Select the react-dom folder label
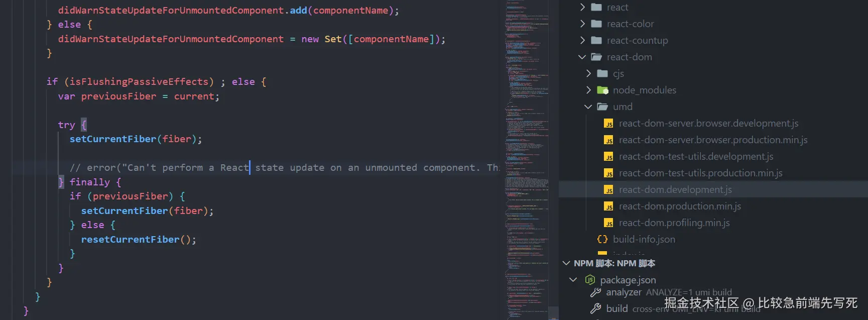The height and width of the screenshot is (320, 868). (629, 57)
